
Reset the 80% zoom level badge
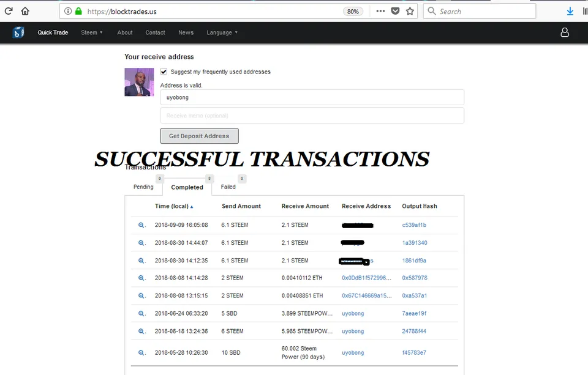(353, 11)
